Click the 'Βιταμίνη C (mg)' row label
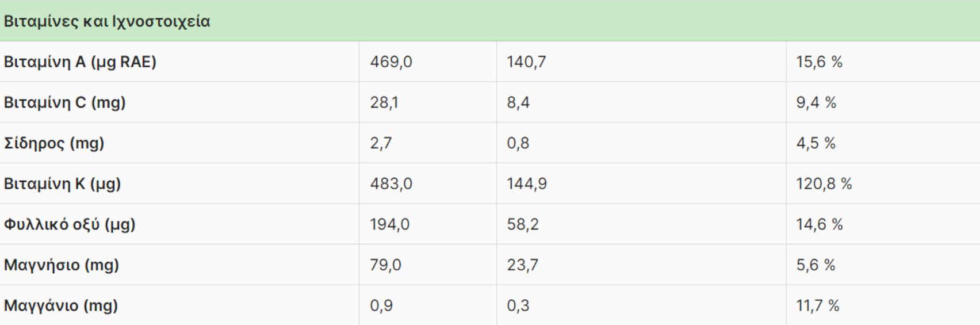980x325 pixels. point(64,102)
